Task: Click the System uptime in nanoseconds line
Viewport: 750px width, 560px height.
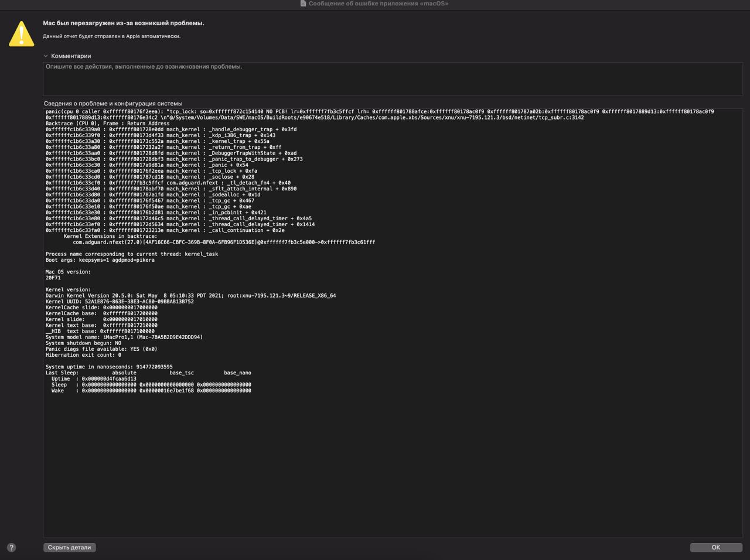Action: (109, 367)
